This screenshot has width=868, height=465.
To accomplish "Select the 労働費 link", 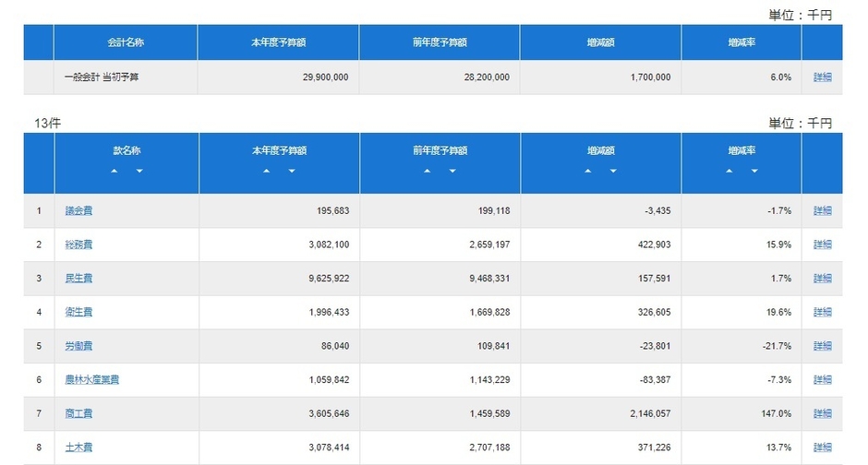I will (78, 346).
